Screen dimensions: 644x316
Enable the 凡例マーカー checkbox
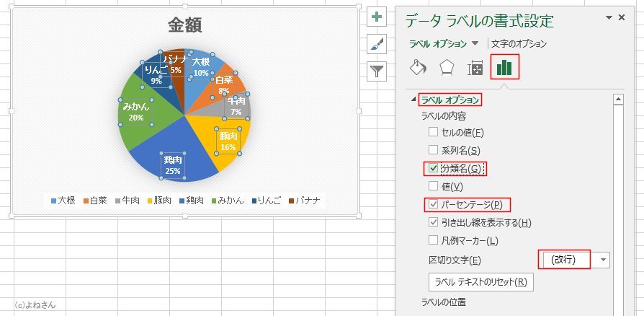point(433,240)
